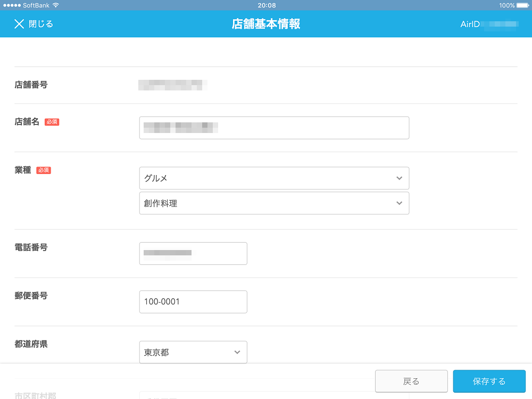The image size is (532, 399).
Task: Open the 創作料理 sub-category dropdown
Action: pos(274,203)
